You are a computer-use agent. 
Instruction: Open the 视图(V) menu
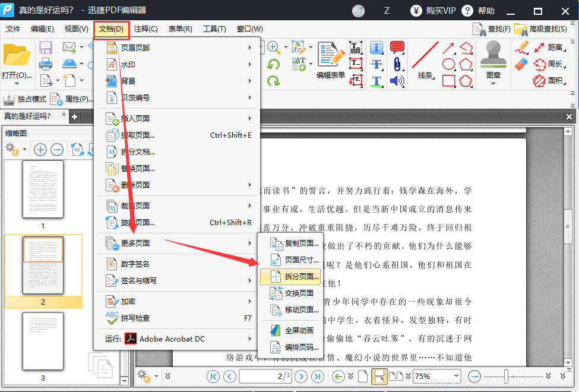76,29
